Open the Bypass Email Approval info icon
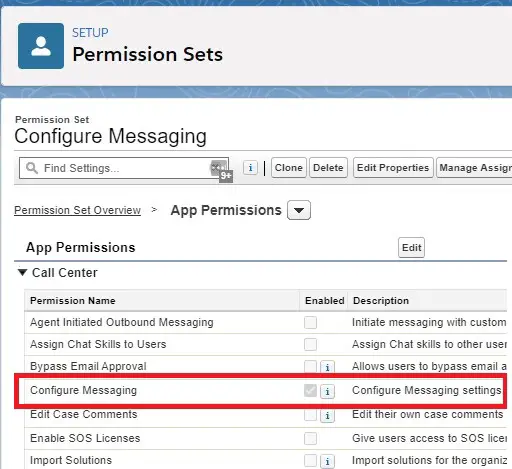 327,367
